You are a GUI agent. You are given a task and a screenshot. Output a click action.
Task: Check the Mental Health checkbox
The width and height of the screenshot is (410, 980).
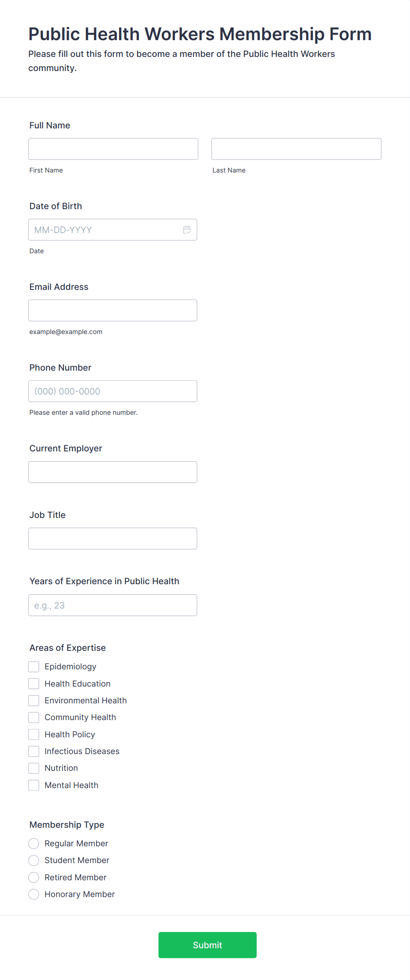34,785
